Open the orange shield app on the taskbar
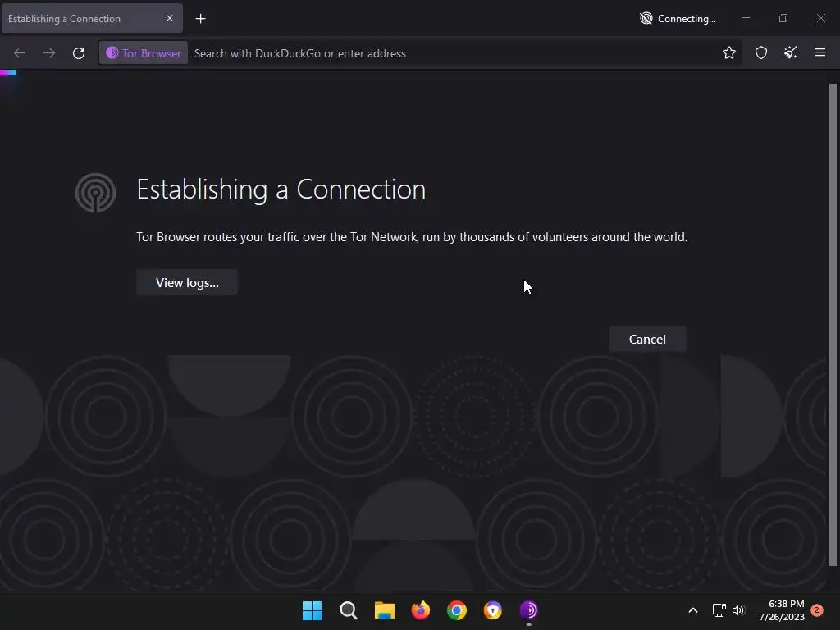The width and height of the screenshot is (840, 630). tap(493, 610)
